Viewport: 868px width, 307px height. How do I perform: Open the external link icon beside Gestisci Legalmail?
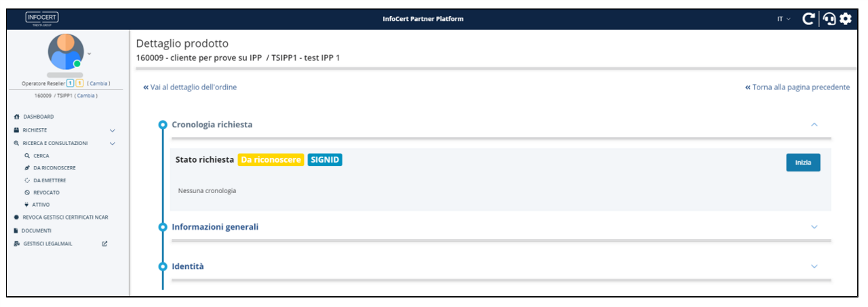104,243
